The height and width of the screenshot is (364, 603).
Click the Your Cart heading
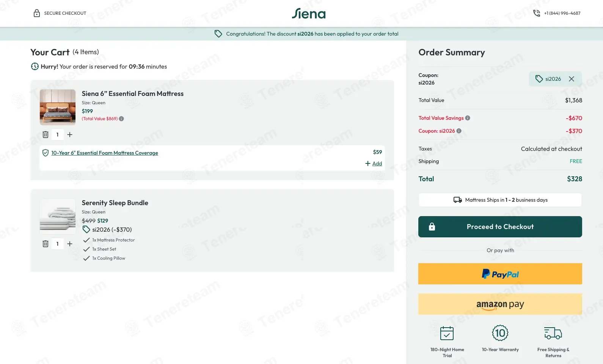pyautogui.click(x=50, y=52)
